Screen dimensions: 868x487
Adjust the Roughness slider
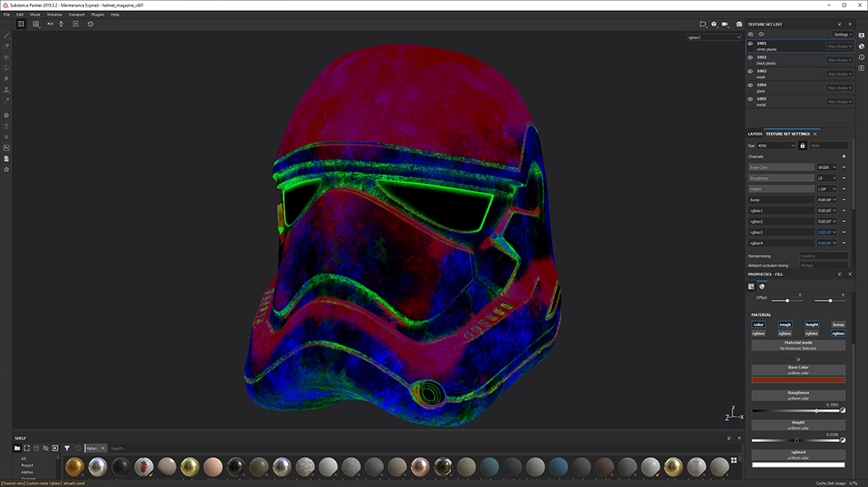pos(795,411)
